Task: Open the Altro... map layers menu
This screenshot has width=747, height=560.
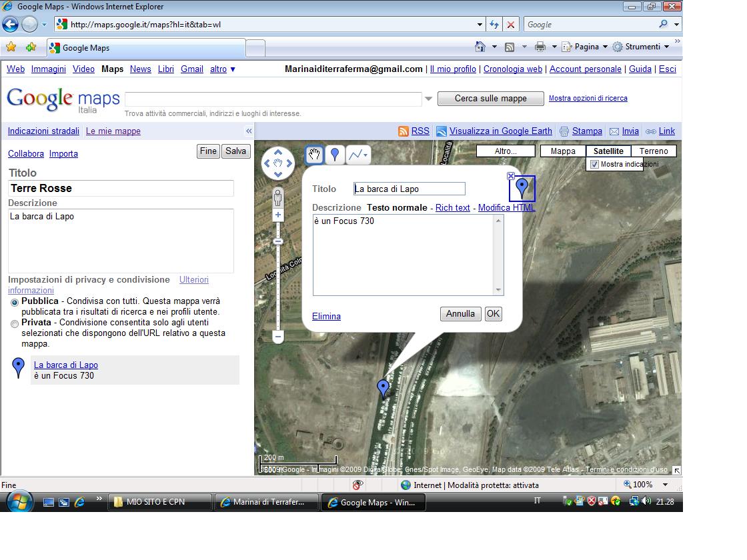Action: (x=506, y=151)
